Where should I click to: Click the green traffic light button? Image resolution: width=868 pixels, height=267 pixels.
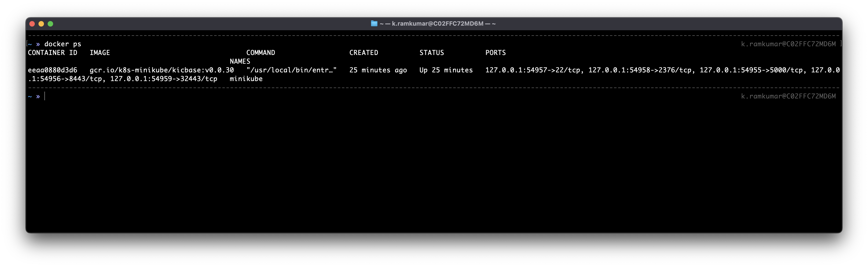click(x=51, y=24)
